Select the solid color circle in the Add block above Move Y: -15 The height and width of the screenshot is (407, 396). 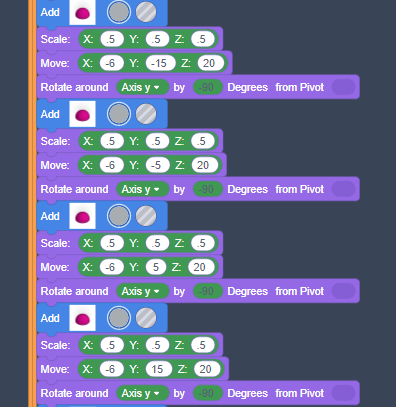(119, 12)
